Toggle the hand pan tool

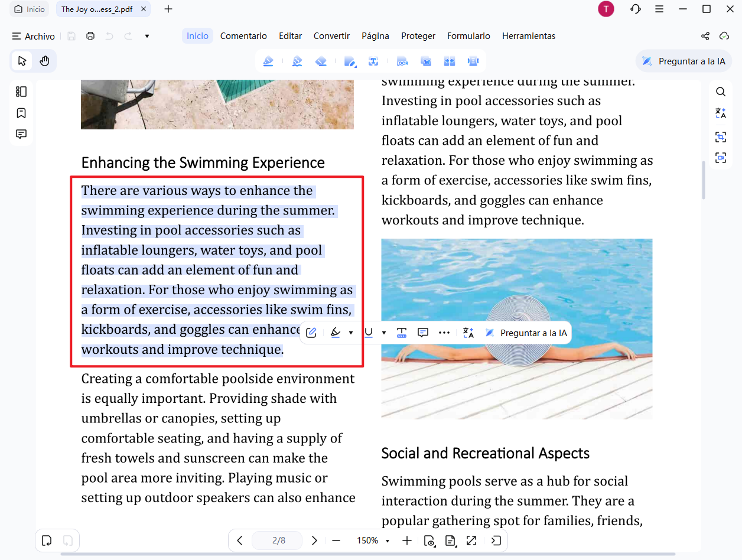[44, 61]
